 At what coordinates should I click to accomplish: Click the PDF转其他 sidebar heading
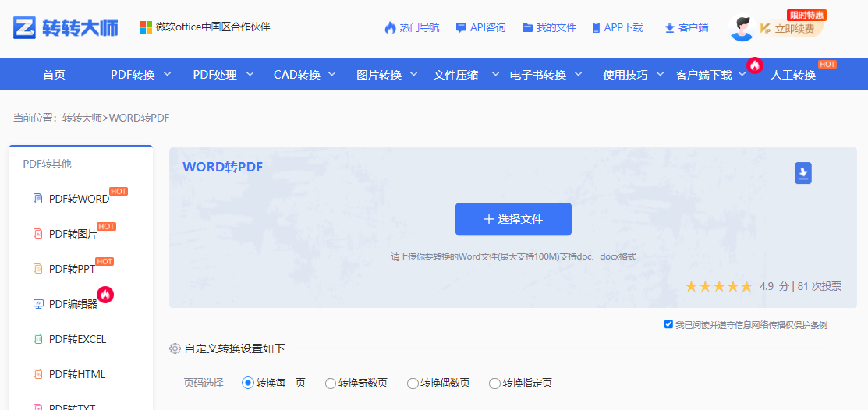tap(47, 164)
